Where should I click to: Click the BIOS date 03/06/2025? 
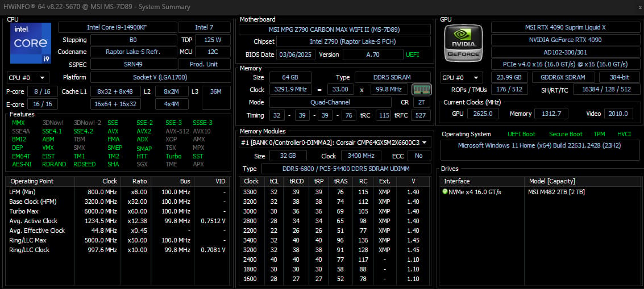click(x=296, y=55)
